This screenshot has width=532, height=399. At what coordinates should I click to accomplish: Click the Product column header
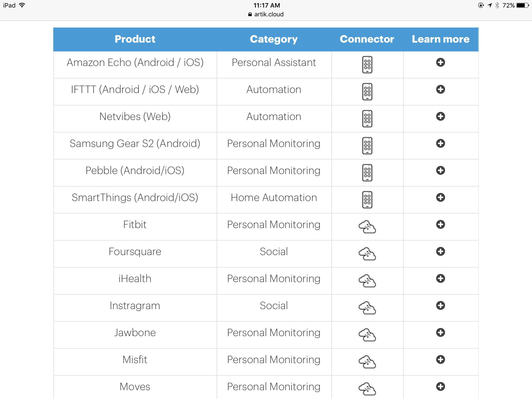(135, 39)
